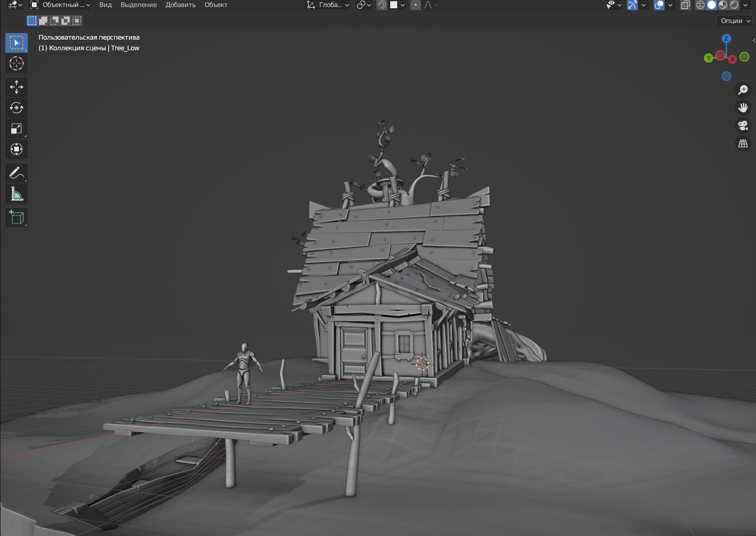Image resolution: width=756 pixels, height=536 pixels.
Task: Select the Transform tool
Action: [x=17, y=149]
